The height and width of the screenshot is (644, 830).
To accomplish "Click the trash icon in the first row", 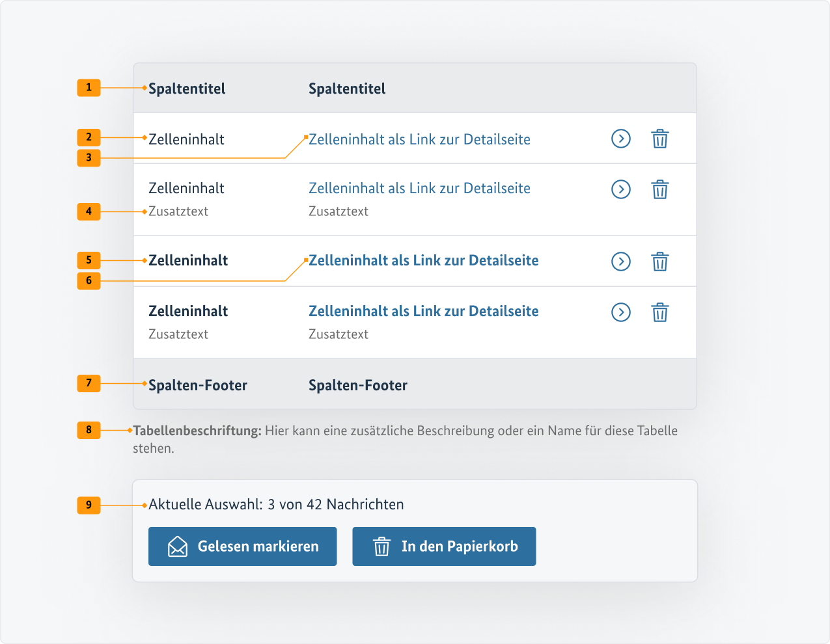I will pyautogui.click(x=660, y=139).
